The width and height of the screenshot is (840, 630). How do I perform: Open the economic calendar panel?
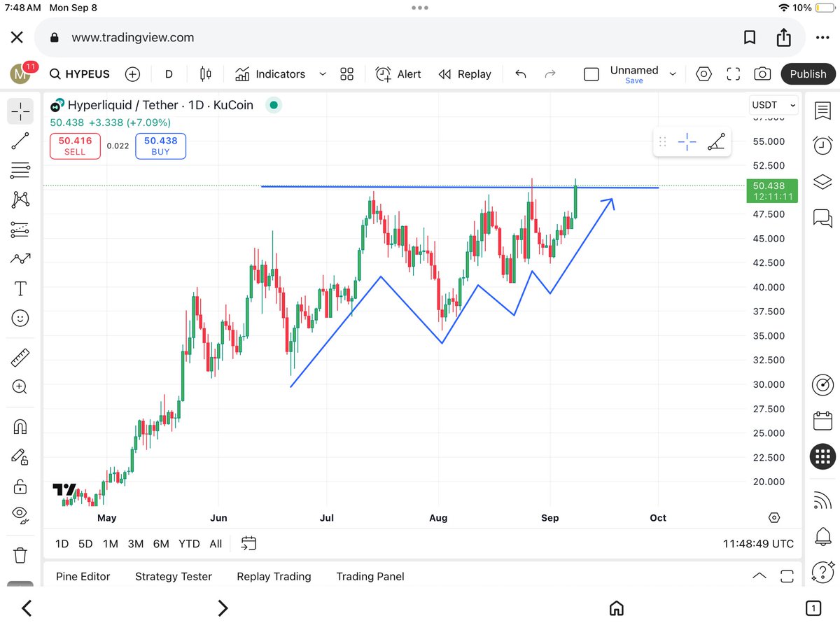click(x=822, y=420)
